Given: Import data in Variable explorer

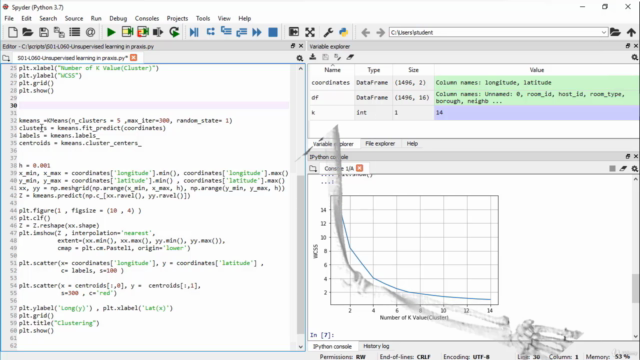Looking at the screenshot, I should (x=313, y=57).
